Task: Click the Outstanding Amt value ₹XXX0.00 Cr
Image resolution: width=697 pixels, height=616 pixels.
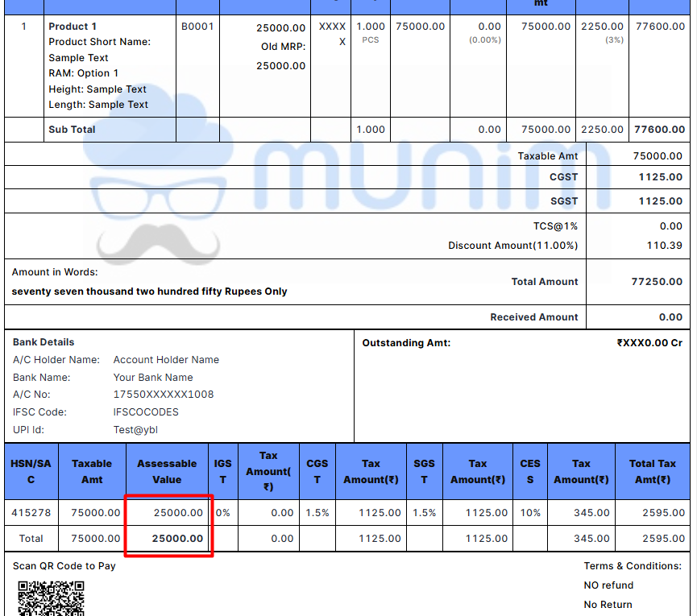Action: (x=649, y=343)
